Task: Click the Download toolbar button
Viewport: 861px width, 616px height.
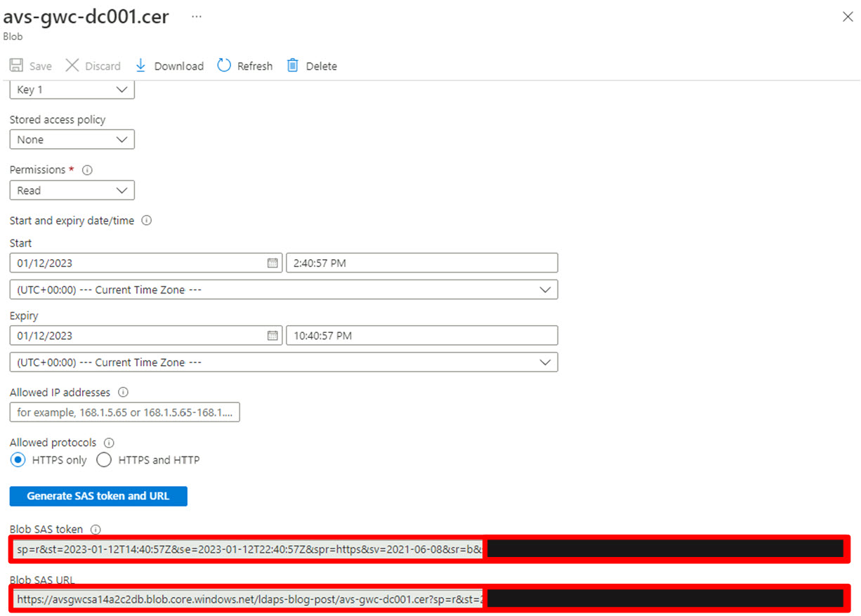Action: (x=169, y=66)
